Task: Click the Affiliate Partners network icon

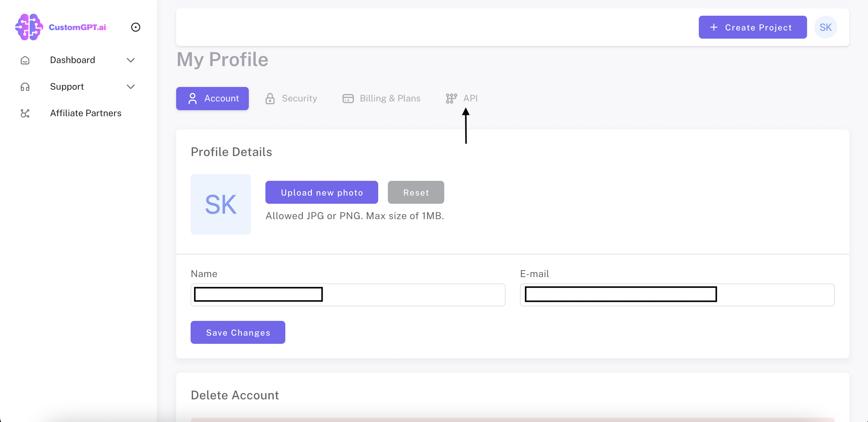Action: (x=25, y=113)
